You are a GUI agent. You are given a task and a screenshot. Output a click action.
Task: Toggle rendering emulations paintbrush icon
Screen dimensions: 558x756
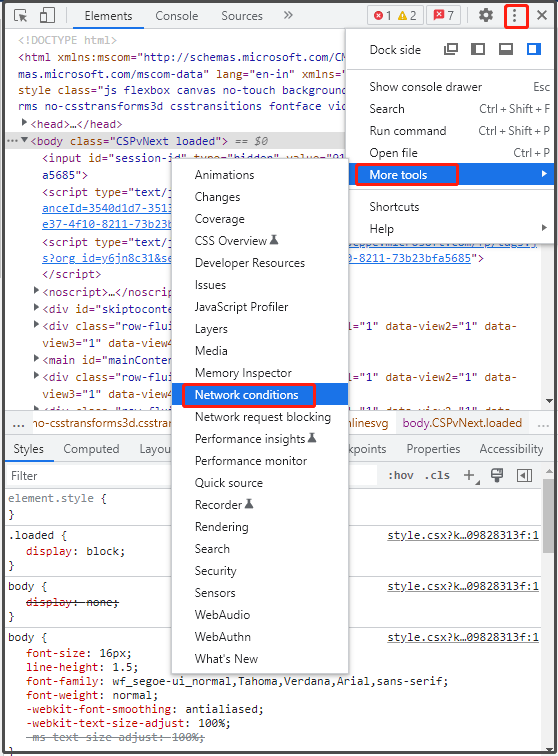[x=497, y=475]
